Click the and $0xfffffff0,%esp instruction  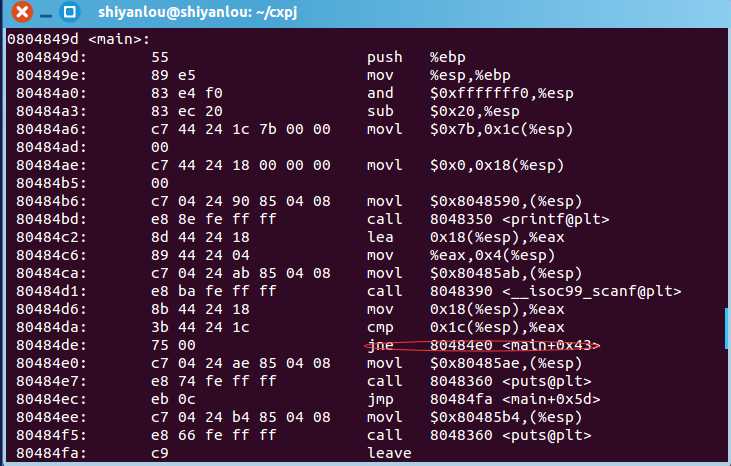click(453, 94)
